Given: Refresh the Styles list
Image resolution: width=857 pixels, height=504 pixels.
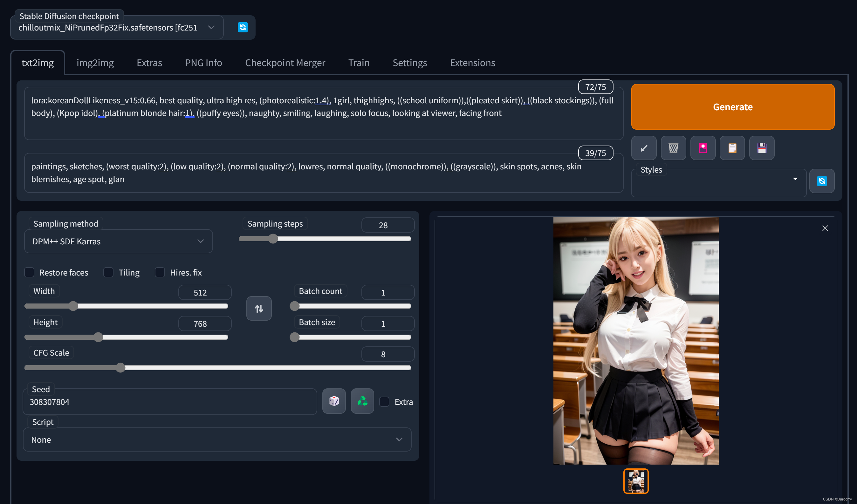Looking at the screenshot, I should [821, 180].
